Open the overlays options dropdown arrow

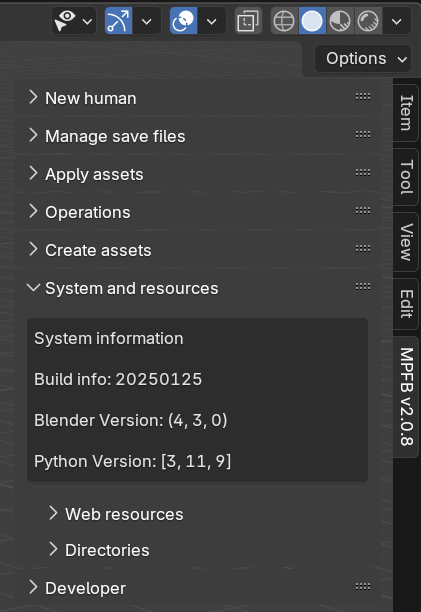(211, 21)
